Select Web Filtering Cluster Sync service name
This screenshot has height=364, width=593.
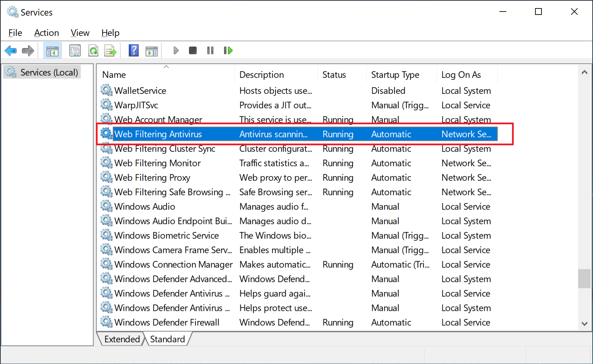[x=165, y=149]
